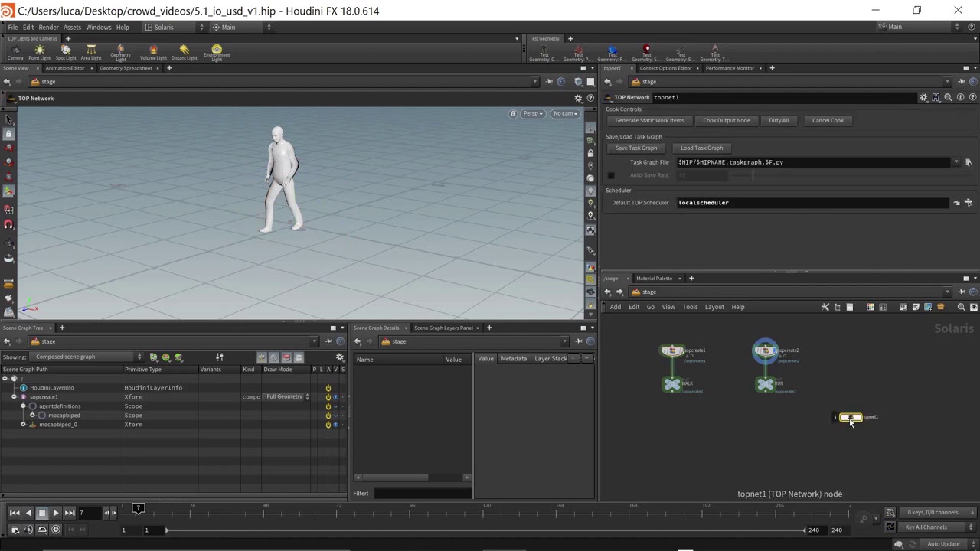Select the WALK node in network

672,384
